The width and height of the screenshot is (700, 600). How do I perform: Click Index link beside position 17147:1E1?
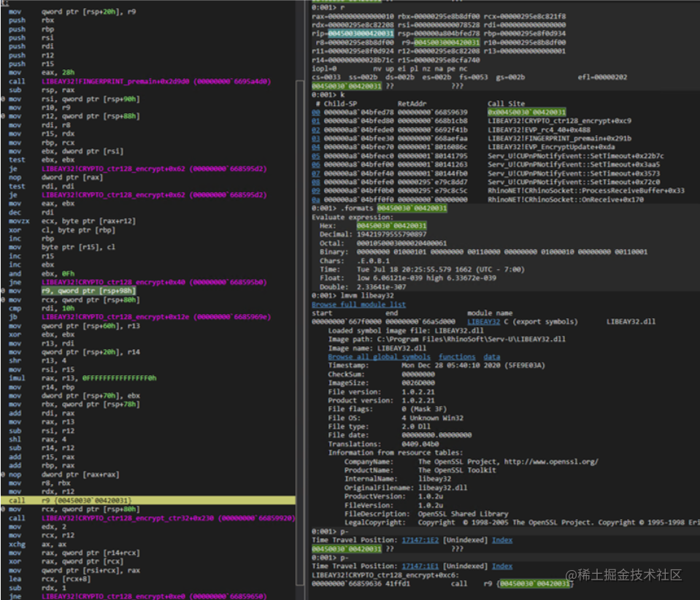coord(502,566)
